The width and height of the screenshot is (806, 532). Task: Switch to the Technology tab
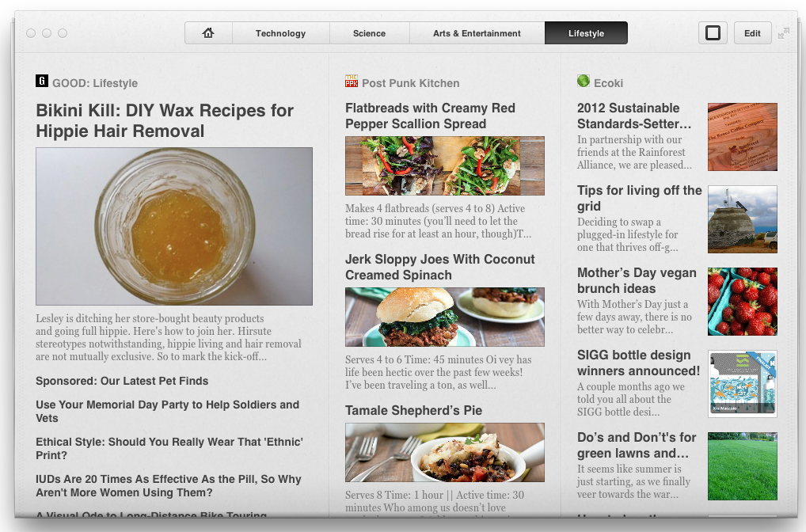pos(280,33)
